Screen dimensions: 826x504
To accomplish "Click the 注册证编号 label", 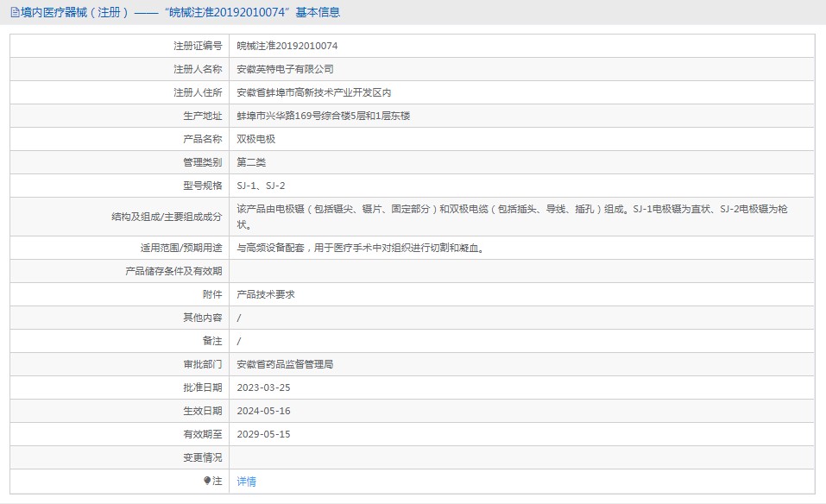I will coord(198,46).
